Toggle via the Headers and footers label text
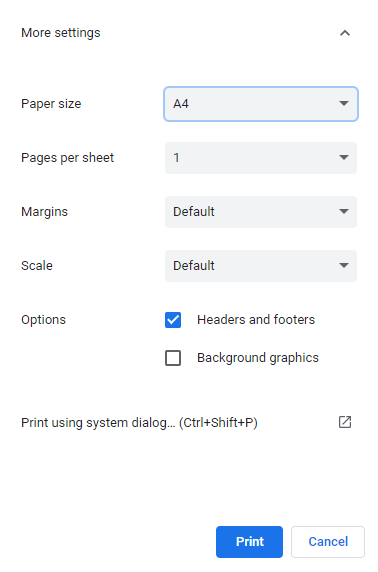Viewport: 378px width, 572px height. pos(256,320)
